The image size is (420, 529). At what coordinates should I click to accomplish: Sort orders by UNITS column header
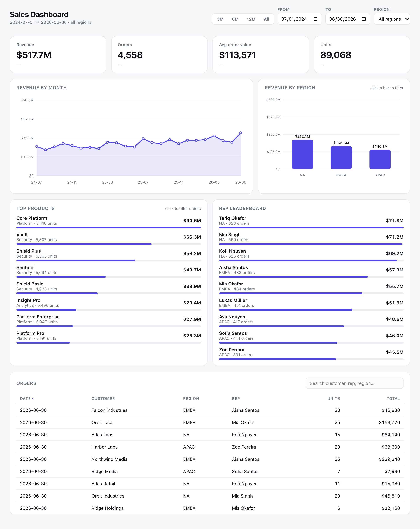(334, 398)
